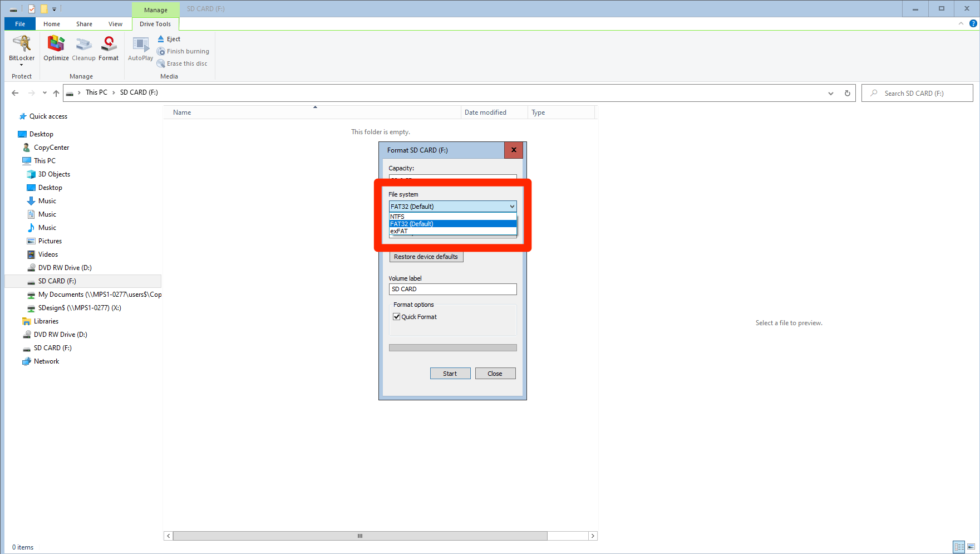Switch to details view in status bar
This screenshot has height=554, width=980.
click(x=959, y=547)
